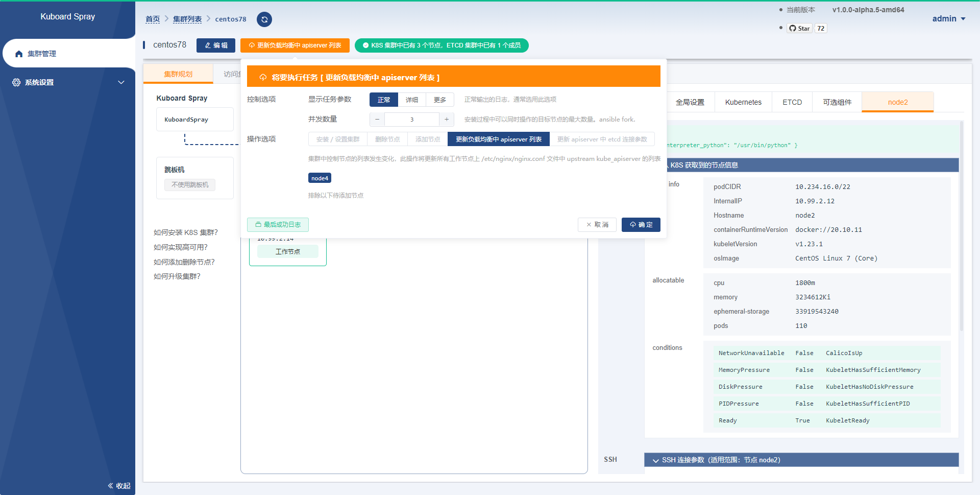Click the 编辑 edit button
Viewport: 980px width, 495px height.
(x=216, y=45)
